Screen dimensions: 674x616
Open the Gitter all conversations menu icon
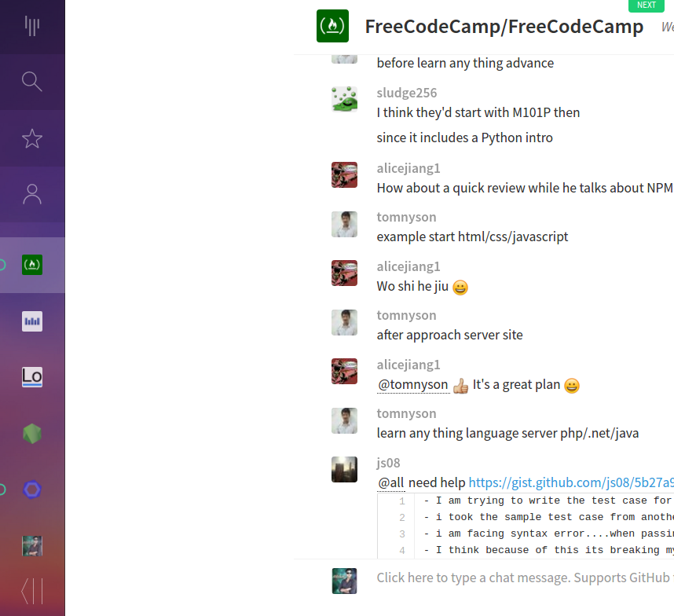[32, 26]
